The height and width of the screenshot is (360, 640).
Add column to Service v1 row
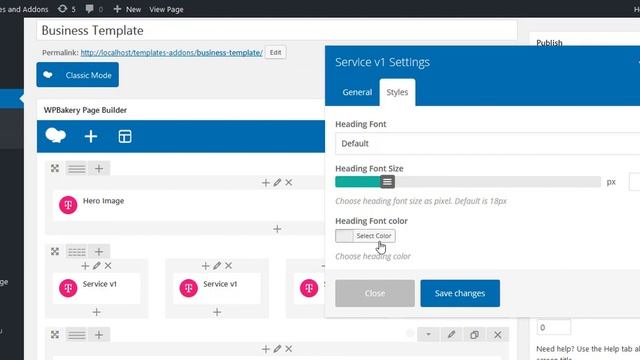click(x=99, y=251)
